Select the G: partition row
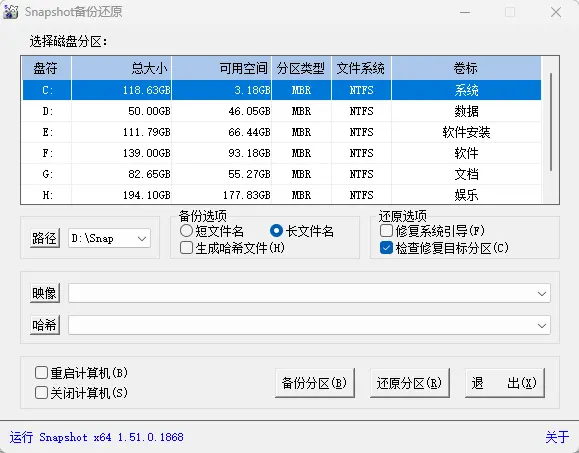 281,174
